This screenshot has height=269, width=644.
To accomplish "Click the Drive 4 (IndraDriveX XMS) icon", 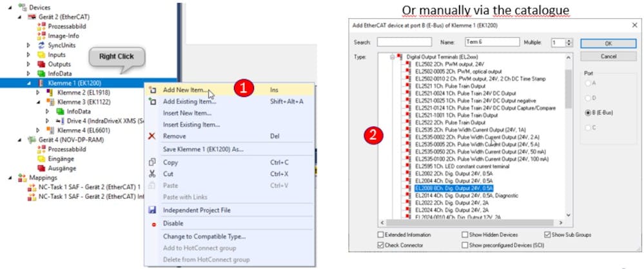I will pyautogui.click(x=61, y=121).
